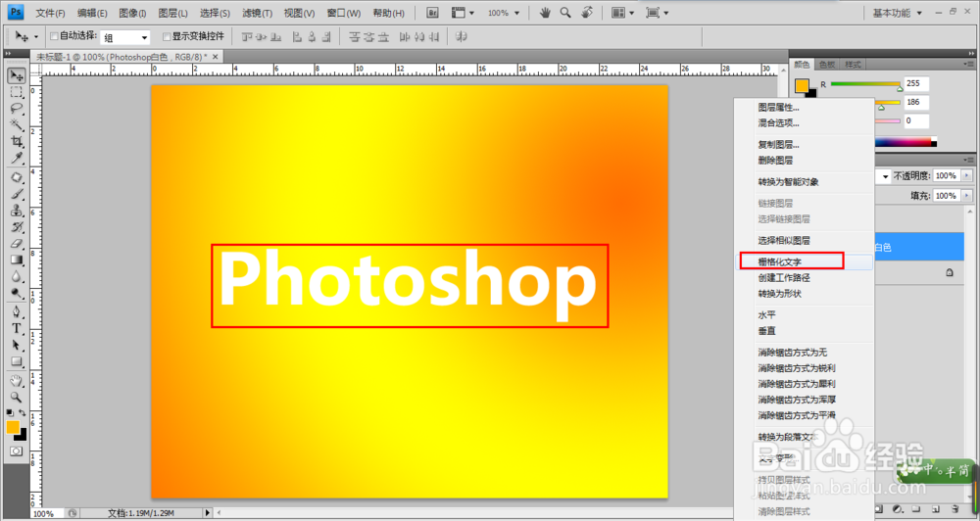
Task: Click the foreground color swatch in the toolbox
Action: pos(13,427)
